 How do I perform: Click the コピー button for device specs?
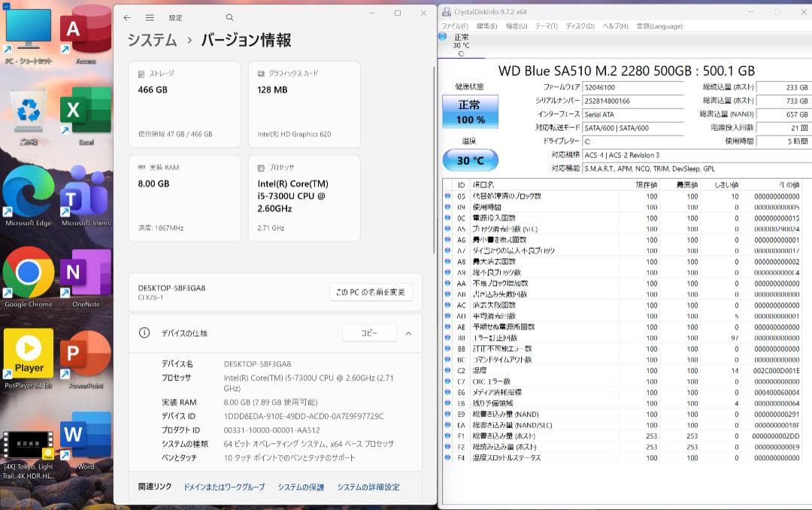click(x=369, y=333)
